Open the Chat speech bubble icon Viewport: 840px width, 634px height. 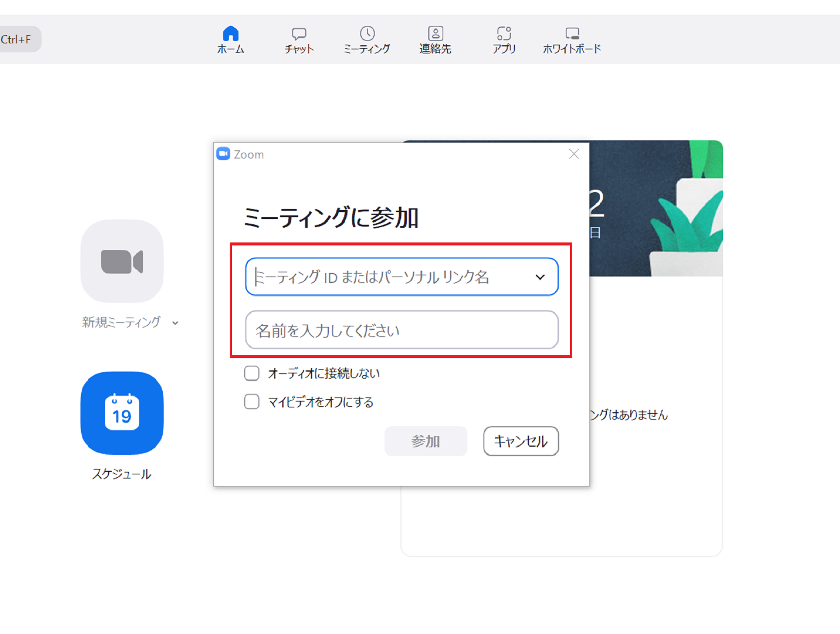pyautogui.click(x=299, y=33)
